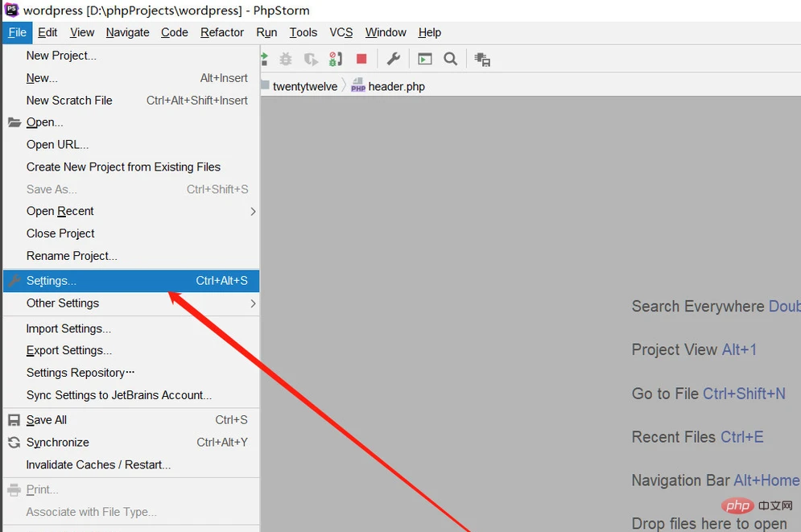Click the Synchronize icon in the File menu
The width and height of the screenshot is (801, 532).
click(x=14, y=442)
